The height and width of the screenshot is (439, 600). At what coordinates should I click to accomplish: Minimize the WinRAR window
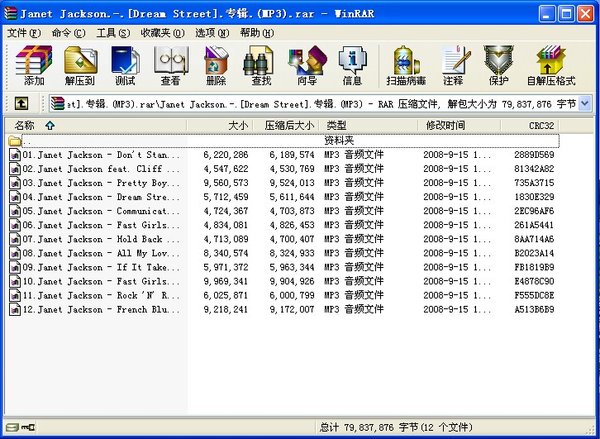[x=547, y=14]
